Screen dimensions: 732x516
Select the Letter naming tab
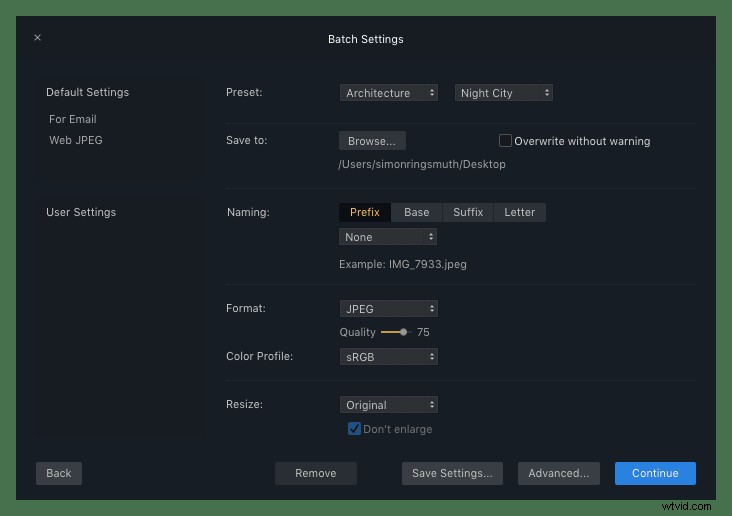[x=519, y=212]
